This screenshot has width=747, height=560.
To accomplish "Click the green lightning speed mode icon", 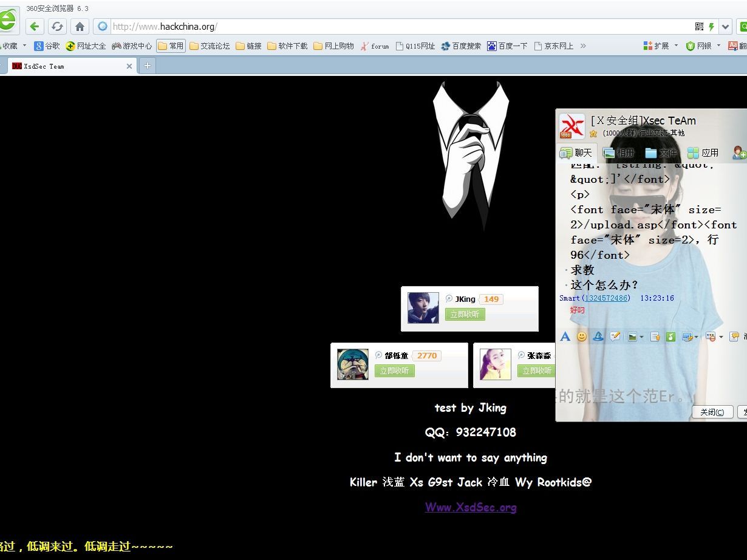I will point(712,27).
